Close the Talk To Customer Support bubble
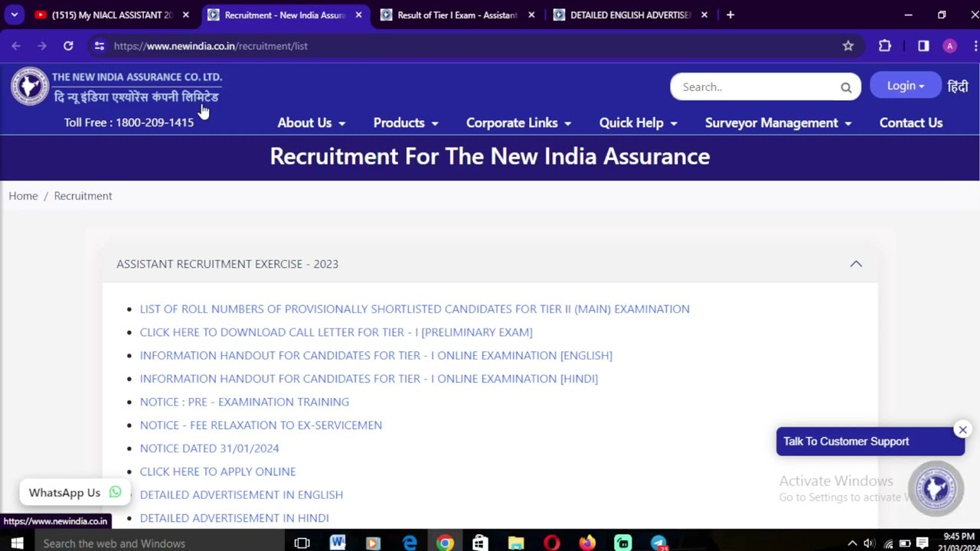This screenshot has height=551, width=980. (962, 429)
